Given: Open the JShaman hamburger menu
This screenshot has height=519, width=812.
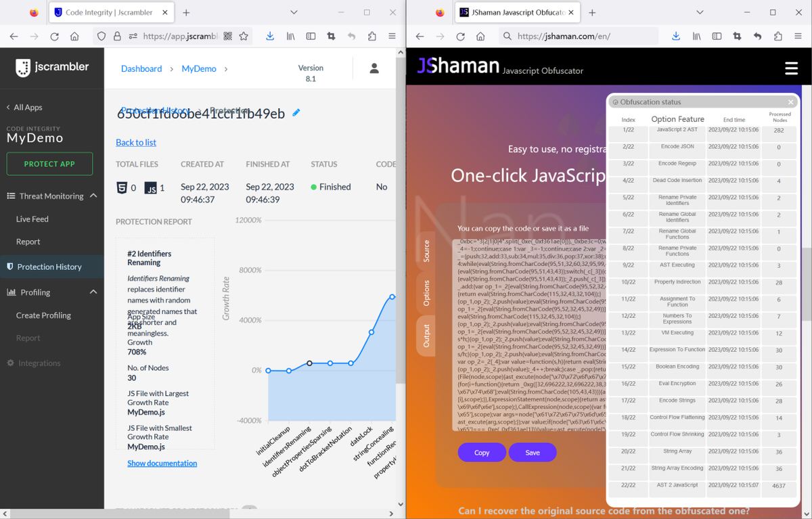Looking at the screenshot, I should (x=790, y=68).
